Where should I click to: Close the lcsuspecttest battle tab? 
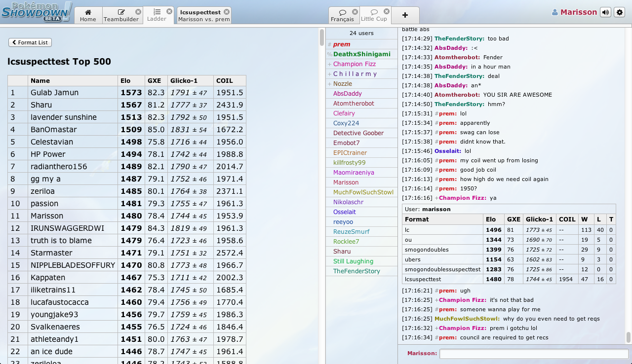[226, 12]
